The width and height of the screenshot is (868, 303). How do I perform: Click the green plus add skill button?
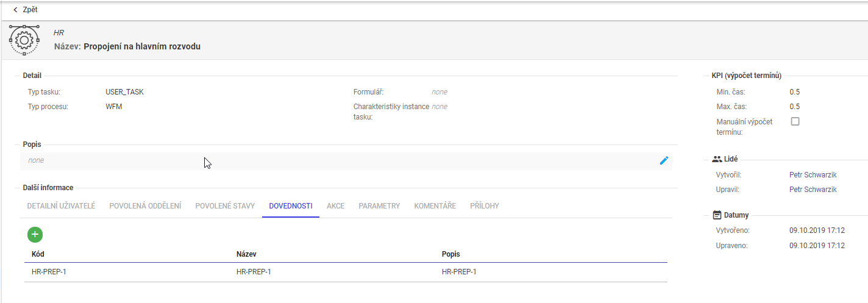tap(35, 235)
